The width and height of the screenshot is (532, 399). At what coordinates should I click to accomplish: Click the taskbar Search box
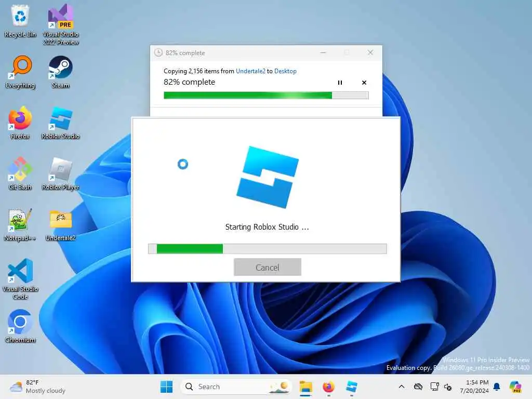236,387
